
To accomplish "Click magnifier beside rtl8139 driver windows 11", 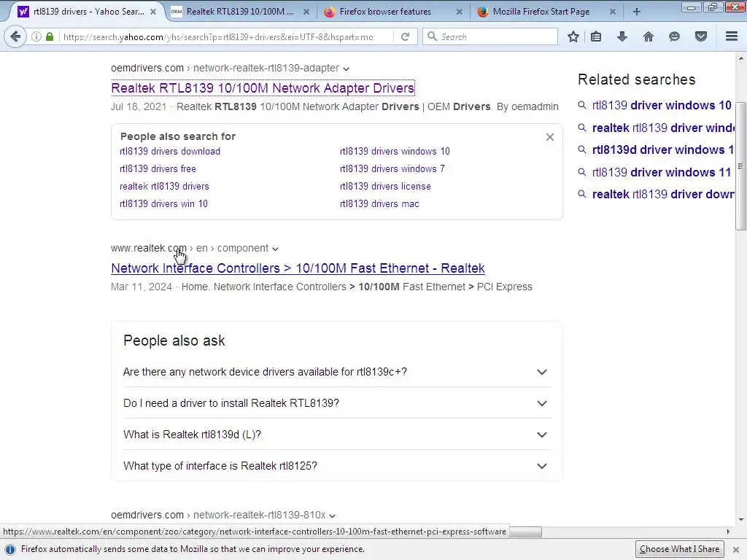I will 581,172.
